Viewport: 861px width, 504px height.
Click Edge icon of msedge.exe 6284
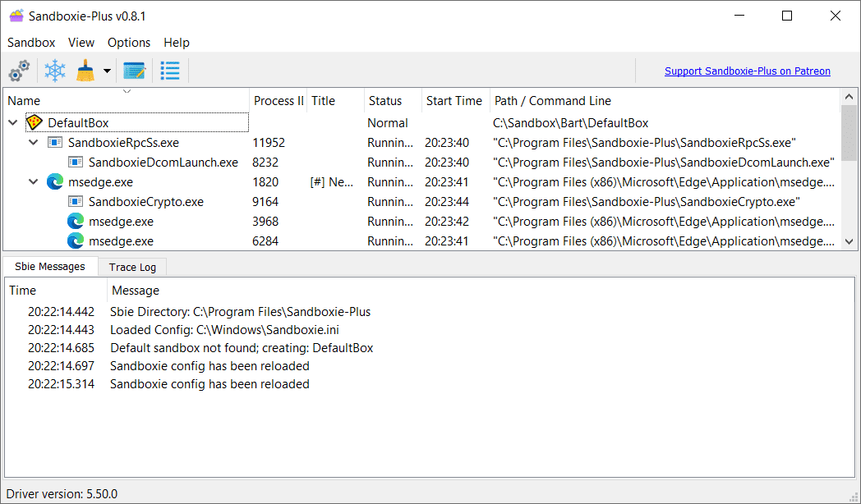76,241
